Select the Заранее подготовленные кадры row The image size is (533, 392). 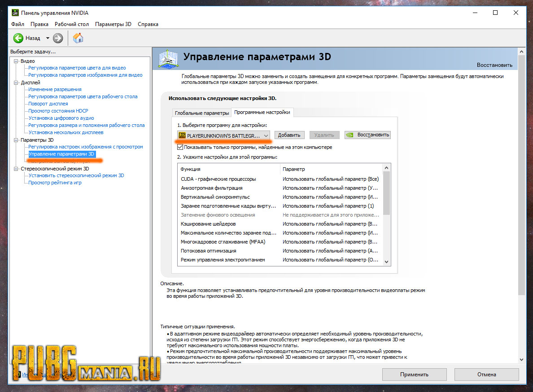point(280,206)
